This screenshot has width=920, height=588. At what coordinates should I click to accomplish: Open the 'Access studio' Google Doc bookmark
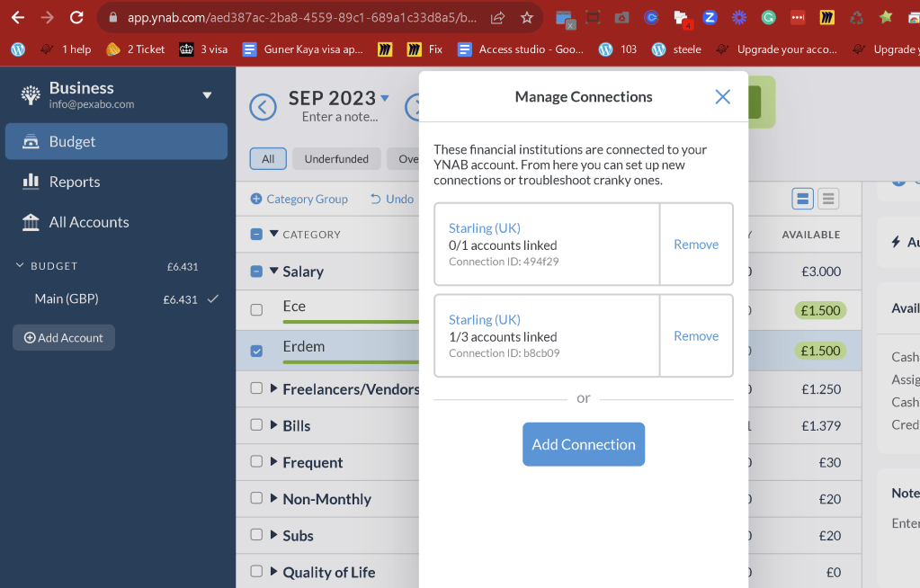point(521,49)
